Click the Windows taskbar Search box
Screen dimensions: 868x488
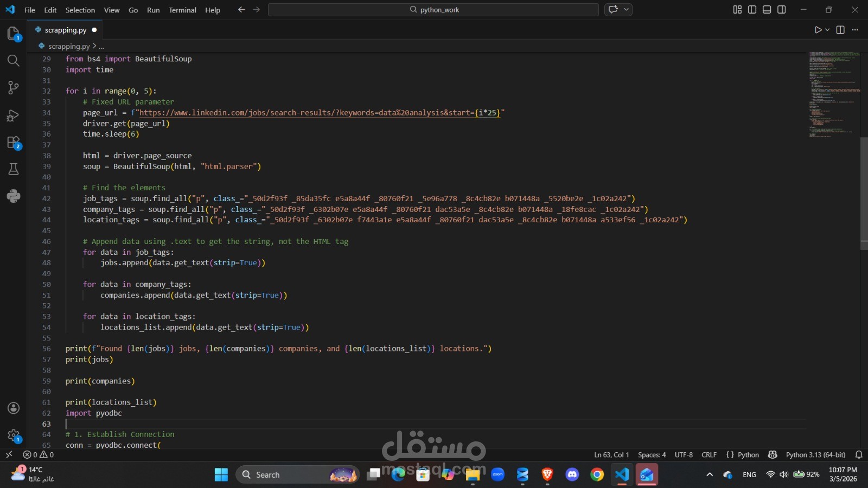(298, 475)
